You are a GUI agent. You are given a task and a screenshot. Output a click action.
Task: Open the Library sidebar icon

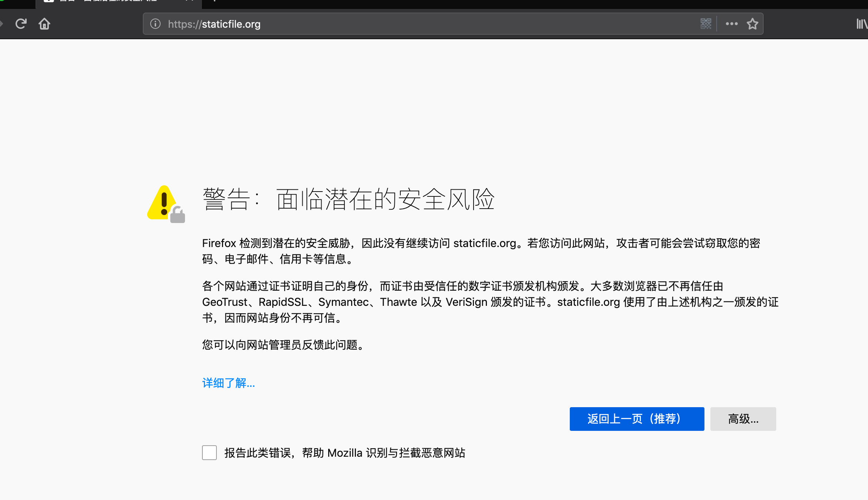[x=862, y=24]
